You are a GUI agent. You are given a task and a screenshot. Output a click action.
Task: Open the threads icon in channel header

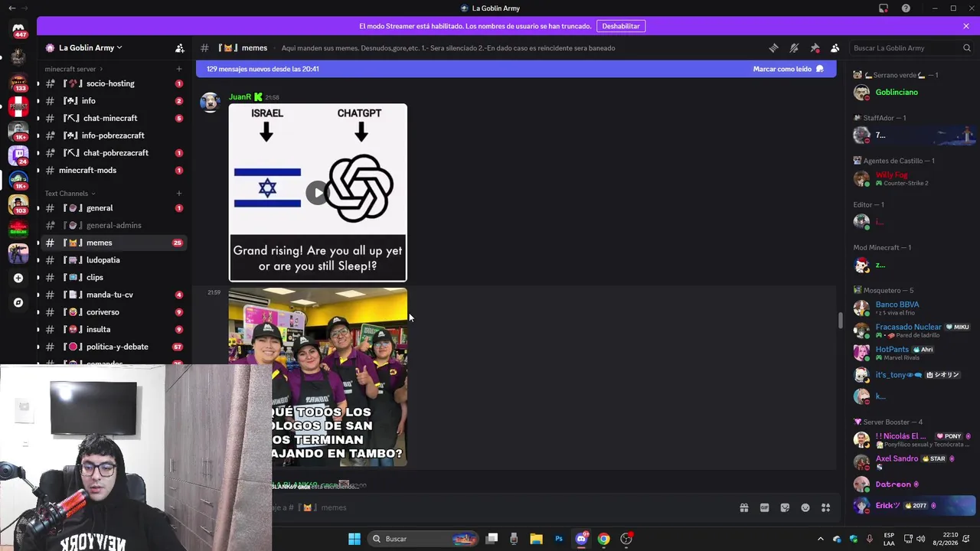point(773,47)
